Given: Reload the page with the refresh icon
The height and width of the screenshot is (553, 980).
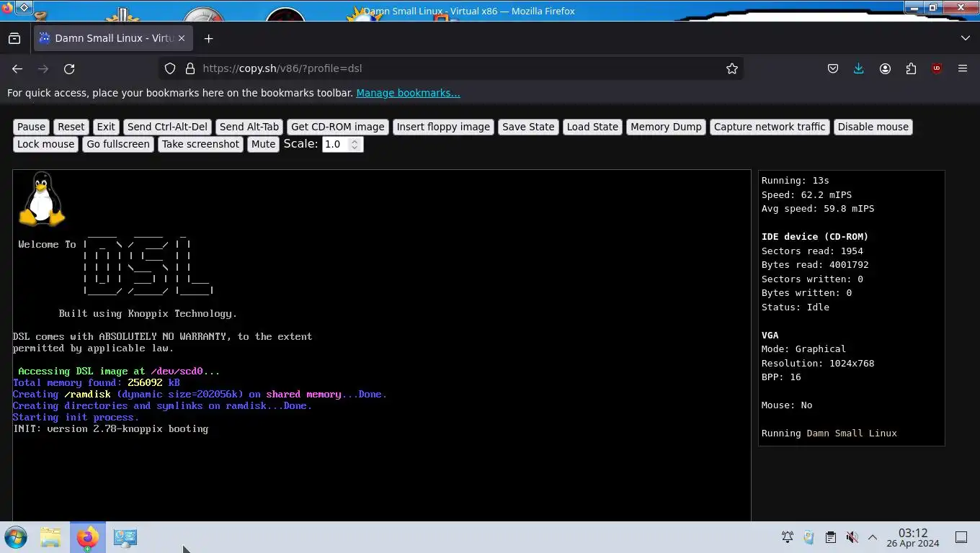Looking at the screenshot, I should pos(69,68).
